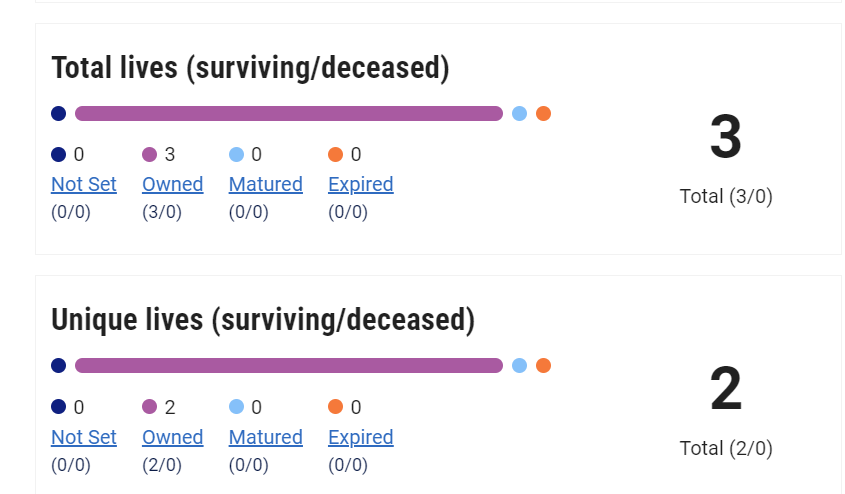Click dark blue bar dot in Total lives

click(58, 114)
